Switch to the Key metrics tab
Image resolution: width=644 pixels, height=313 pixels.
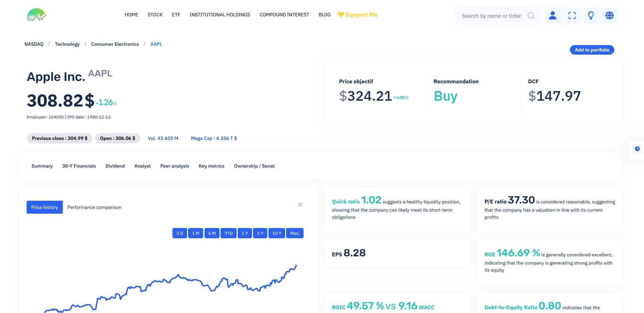click(x=211, y=166)
